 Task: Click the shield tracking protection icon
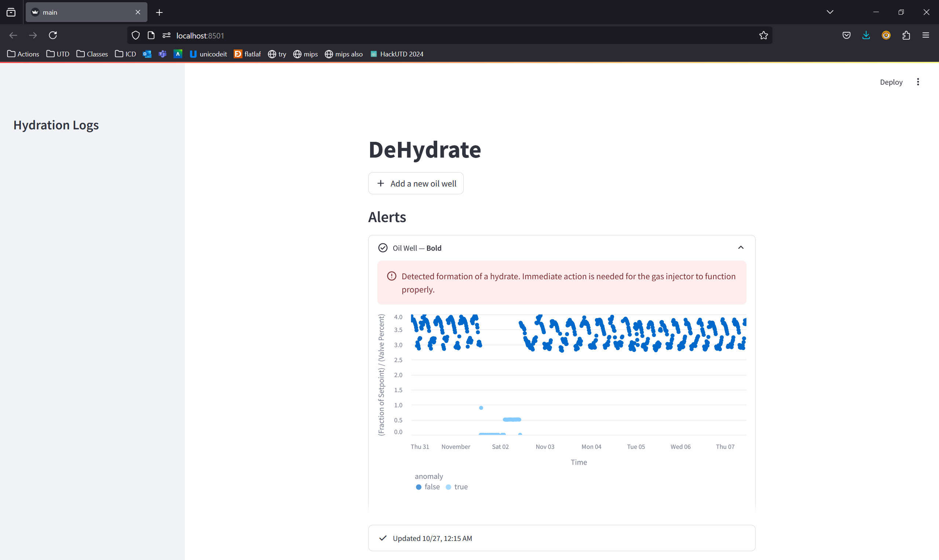[136, 35]
